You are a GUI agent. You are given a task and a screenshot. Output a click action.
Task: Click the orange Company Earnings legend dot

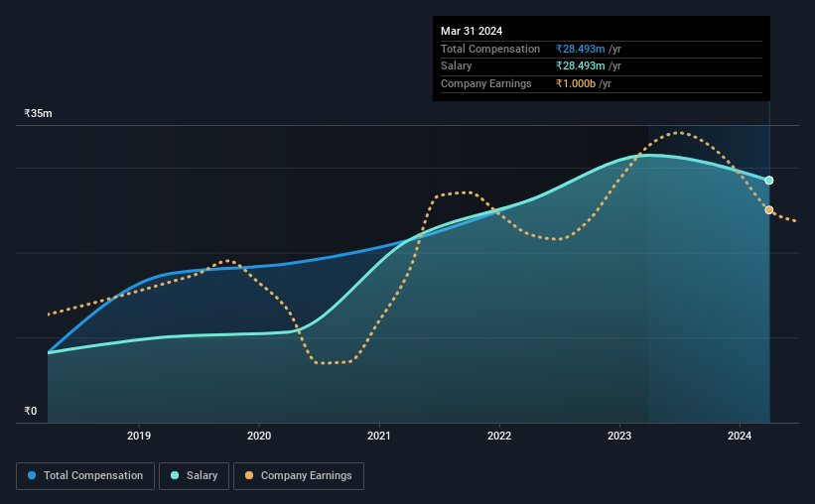click(249, 475)
